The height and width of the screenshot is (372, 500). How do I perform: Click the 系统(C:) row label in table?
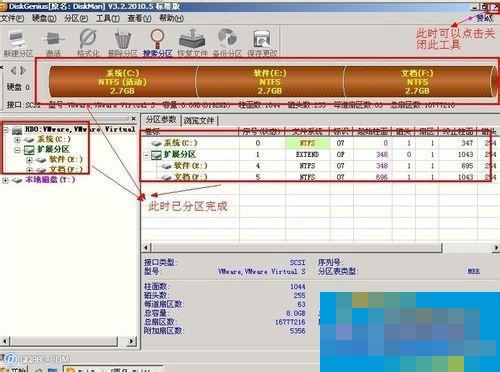coord(180,143)
